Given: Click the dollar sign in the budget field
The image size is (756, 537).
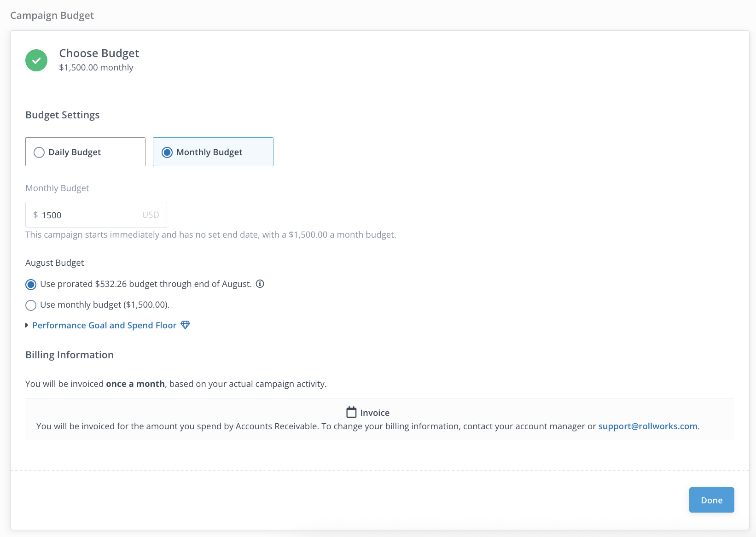Looking at the screenshot, I should (x=35, y=215).
